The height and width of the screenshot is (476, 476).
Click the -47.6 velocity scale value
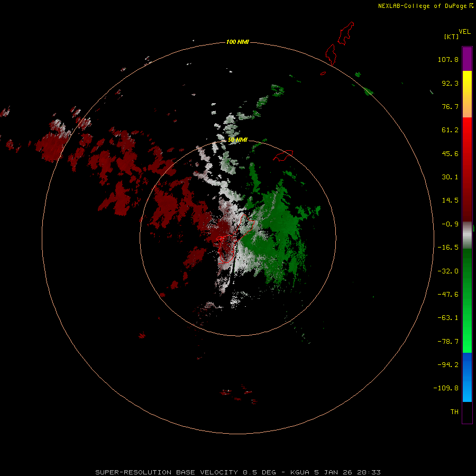pos(448,295)
